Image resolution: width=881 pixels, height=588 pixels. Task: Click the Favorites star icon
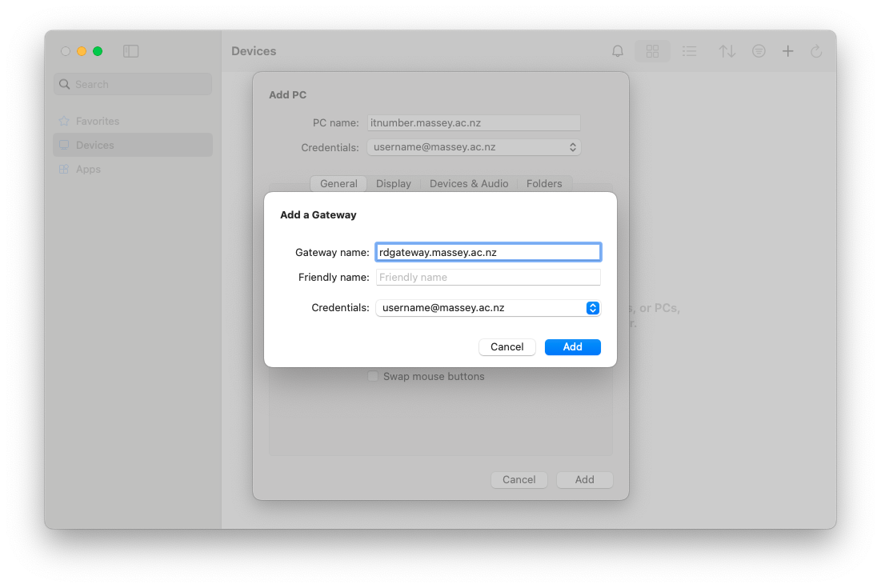coord(64,121)
